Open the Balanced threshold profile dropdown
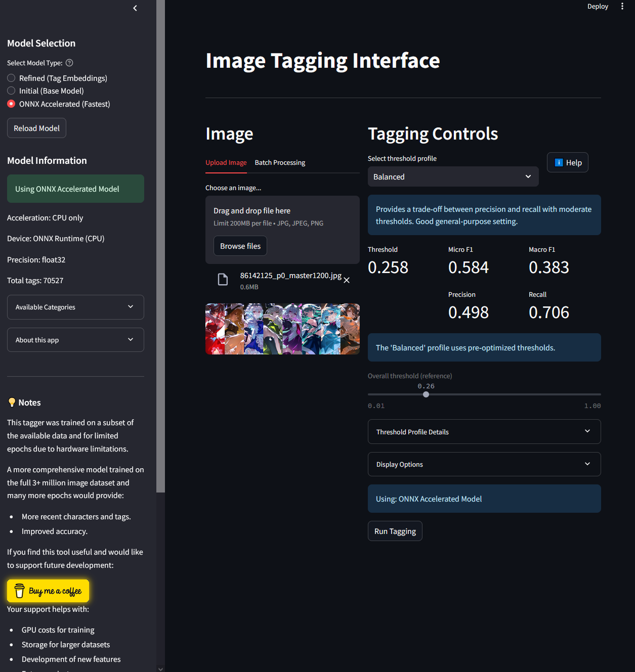The image size is (635, 672). (x=453, y=176)
